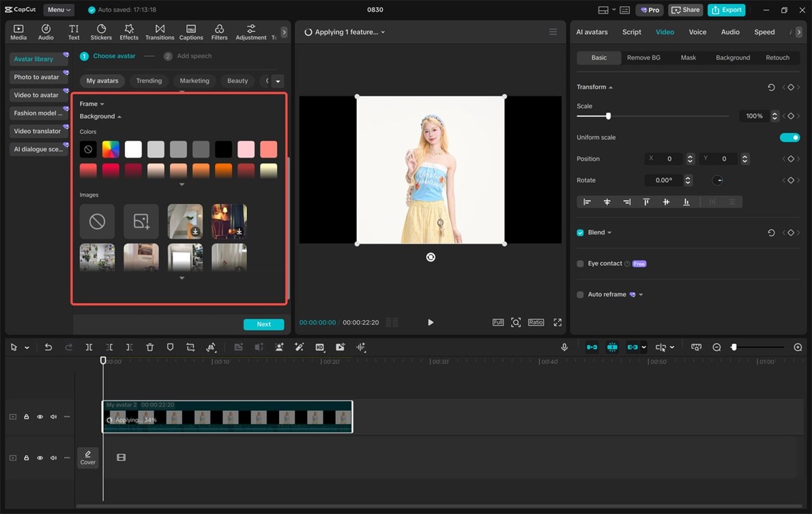Click the Next button

click(x=263, y=324)
